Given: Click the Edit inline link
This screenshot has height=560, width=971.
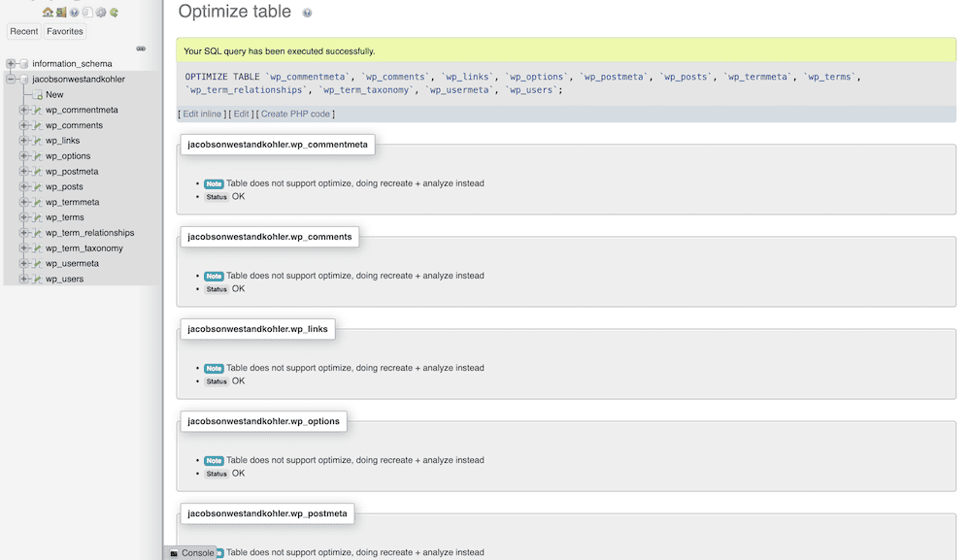Looking at the screenshot, I should [201, 114].
